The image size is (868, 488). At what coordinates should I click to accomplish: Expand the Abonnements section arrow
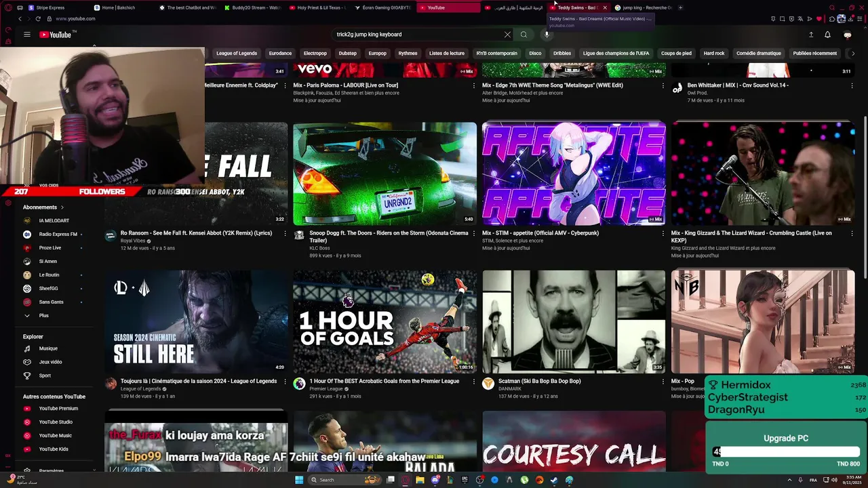click(x=62, y=207)
